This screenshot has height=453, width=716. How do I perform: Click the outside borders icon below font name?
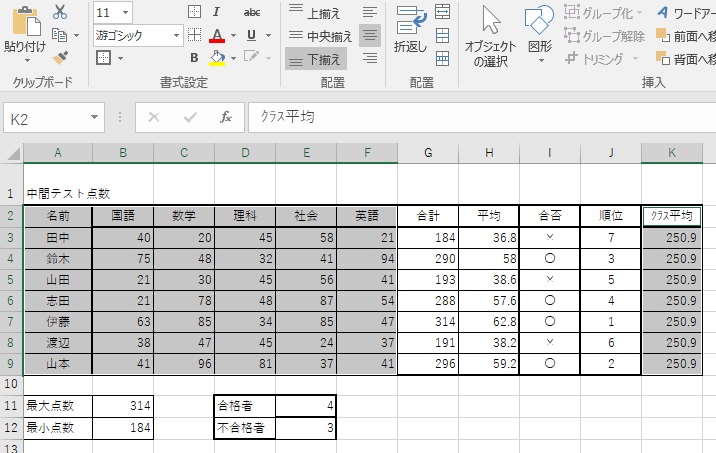104,58
